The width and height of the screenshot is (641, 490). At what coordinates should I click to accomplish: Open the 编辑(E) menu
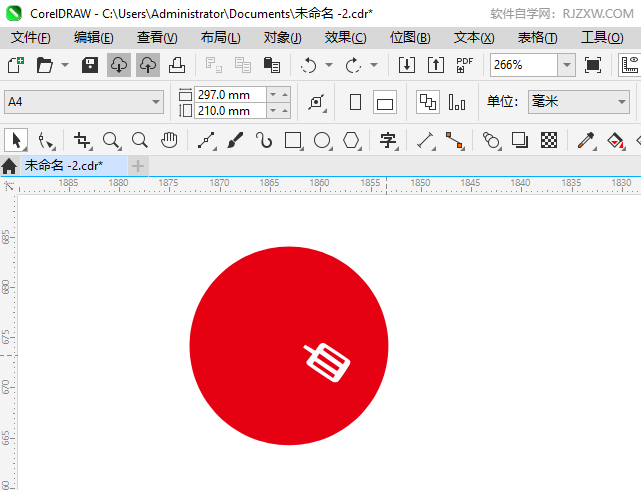94,38
